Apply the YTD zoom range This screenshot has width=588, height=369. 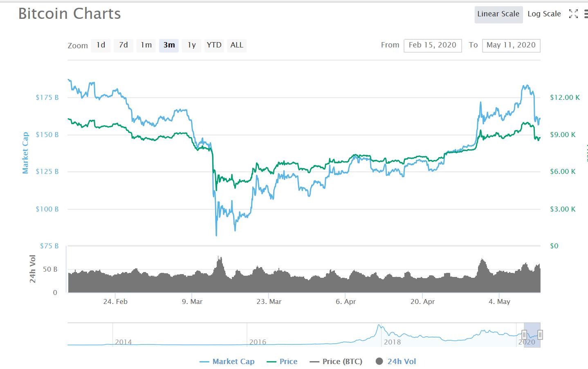tap(214, 45)
